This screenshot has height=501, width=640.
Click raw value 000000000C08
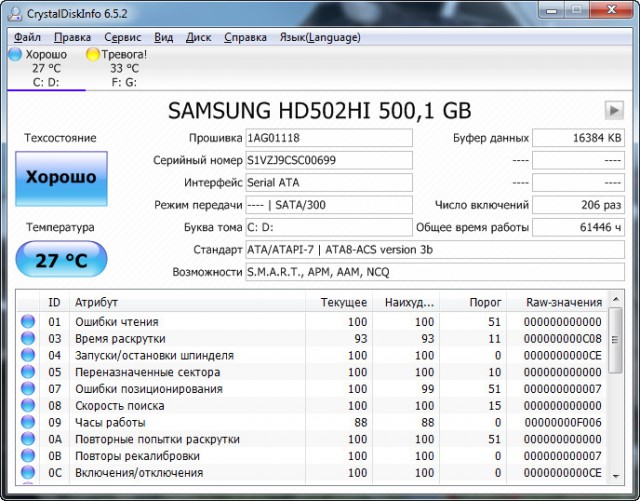pyautogui.click(x=562, y=338)
